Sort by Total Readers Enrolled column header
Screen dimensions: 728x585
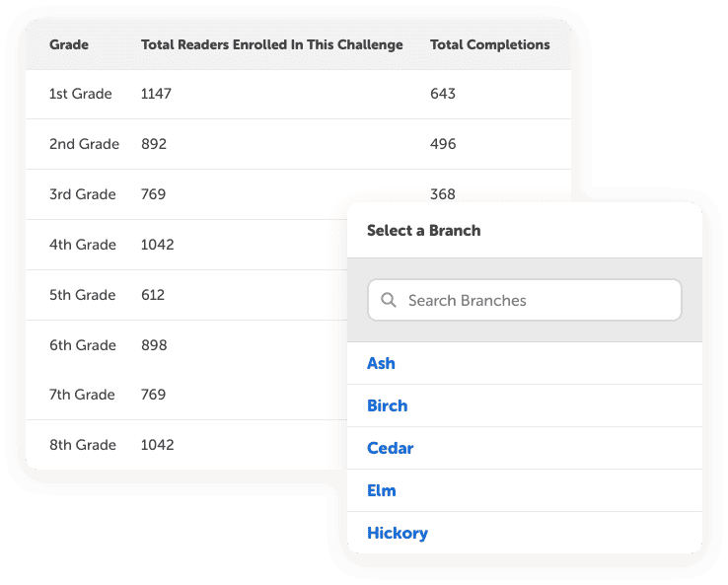tap(271, 44)
